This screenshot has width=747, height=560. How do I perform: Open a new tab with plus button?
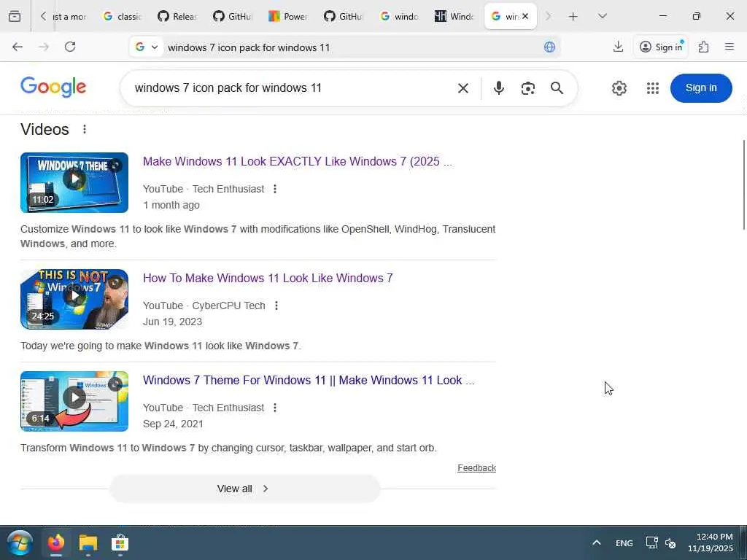coord(573,16)
